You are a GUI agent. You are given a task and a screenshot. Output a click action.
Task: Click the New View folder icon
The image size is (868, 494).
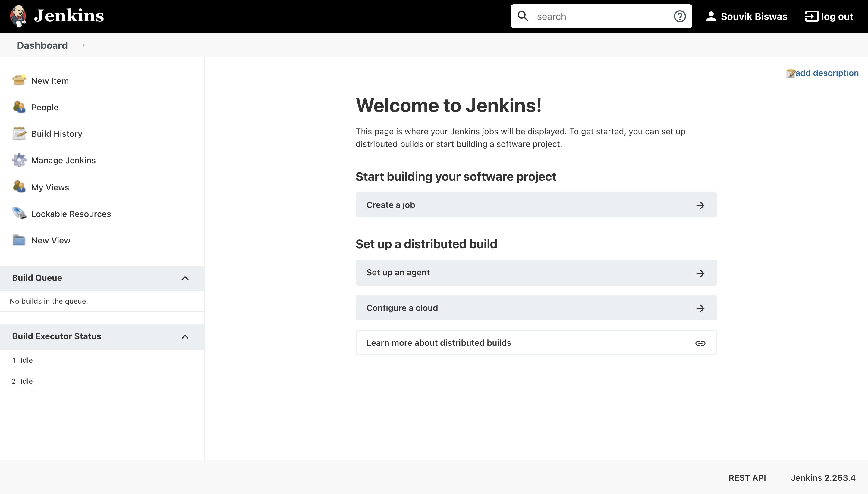coord(19,240)
